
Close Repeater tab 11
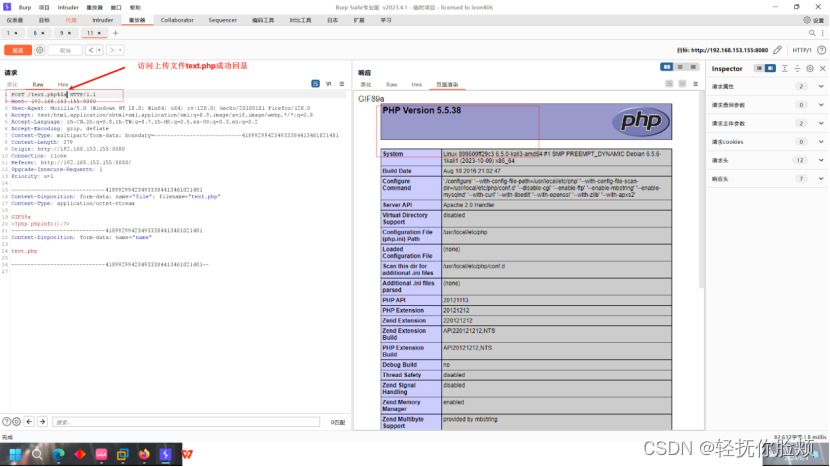click(x=99, y=33)
